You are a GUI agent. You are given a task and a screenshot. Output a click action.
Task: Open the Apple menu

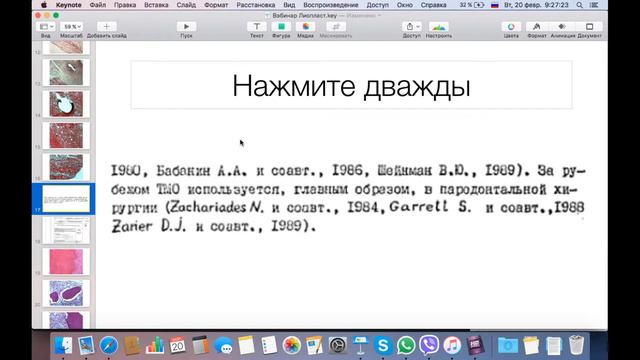(x=44, y=5)
